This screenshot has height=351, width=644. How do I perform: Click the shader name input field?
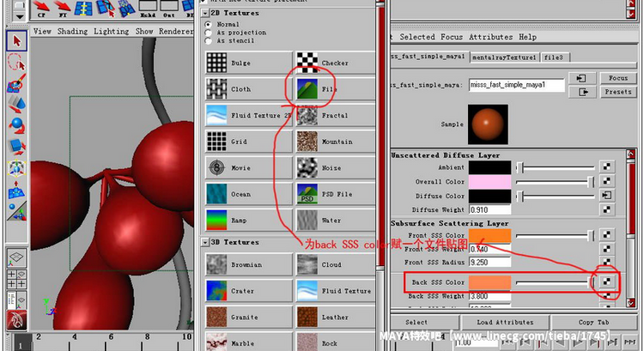pyautogui.click(x=517, y=85)
